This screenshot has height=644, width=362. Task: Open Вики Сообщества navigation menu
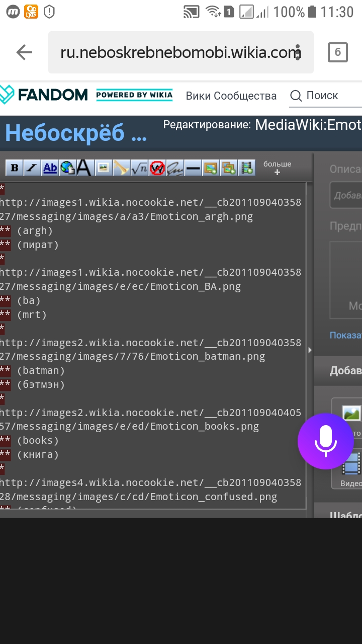click(231, 96)
